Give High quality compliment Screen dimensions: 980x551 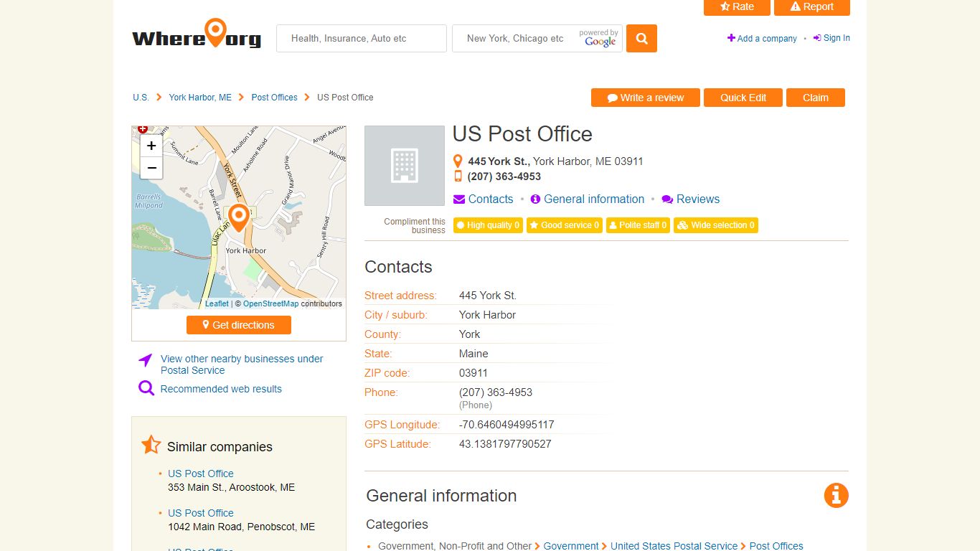click(489, 225)
